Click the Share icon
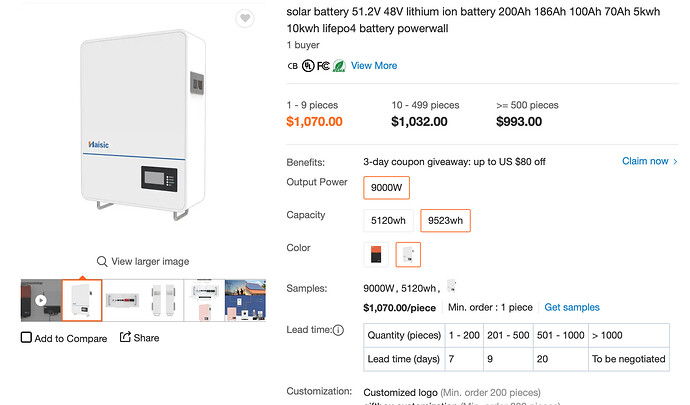The width and height of the screenshot is (690, 405). click(x=125, y=337)
